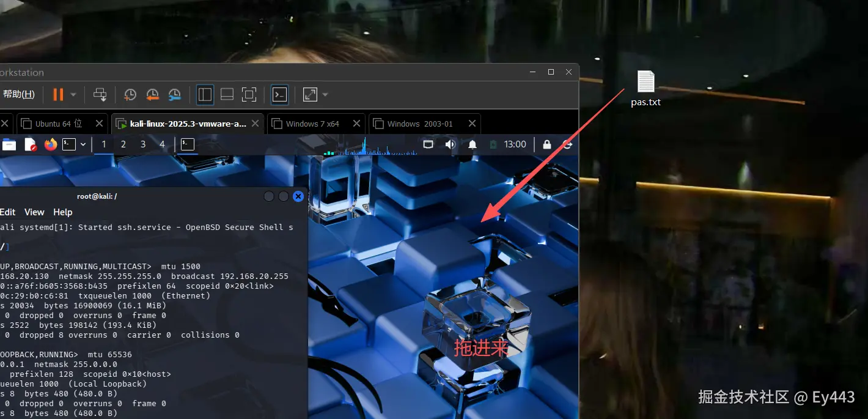The height and width of the screenshot is (419, 868).
Task: Click the stretch guest display icon
Action: 310,94
